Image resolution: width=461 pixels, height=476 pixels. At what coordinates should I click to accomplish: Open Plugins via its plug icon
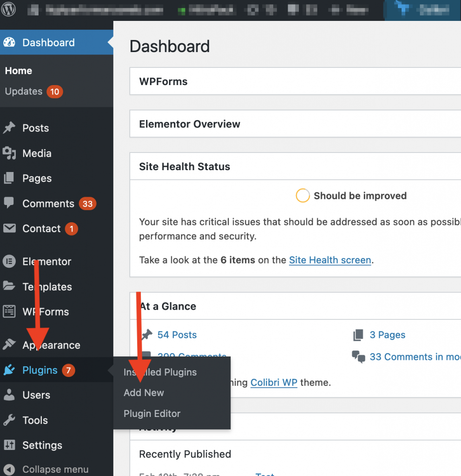tap(9, 370)
